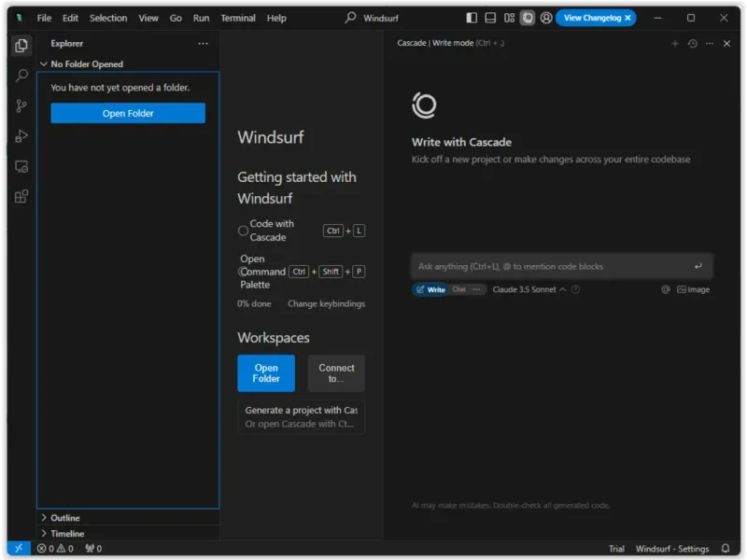Open customize layout icon

(x=509, y=18)
